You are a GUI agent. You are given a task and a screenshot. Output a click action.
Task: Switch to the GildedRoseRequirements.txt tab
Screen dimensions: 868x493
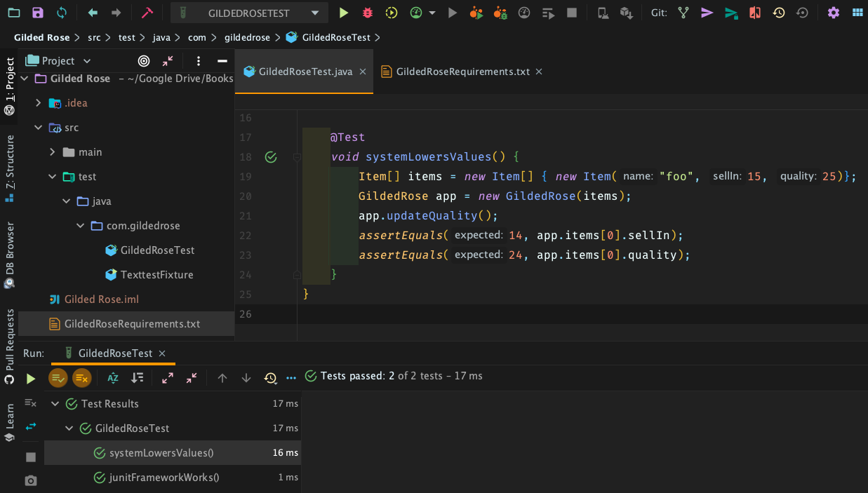click(x=462, y=72)
